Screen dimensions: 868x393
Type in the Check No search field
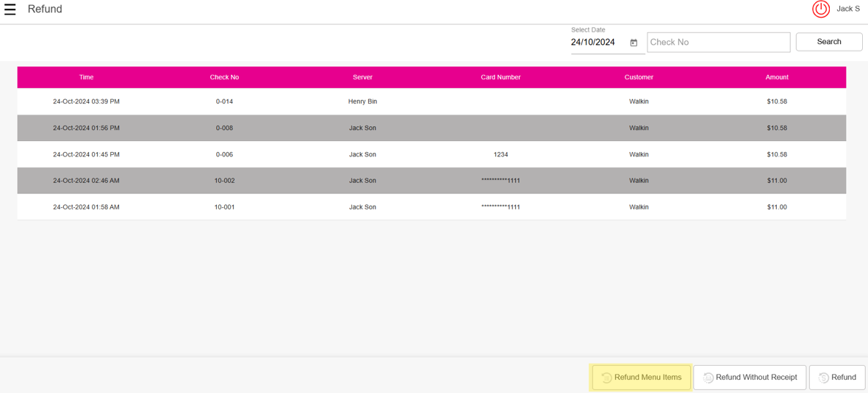[718, 43]
